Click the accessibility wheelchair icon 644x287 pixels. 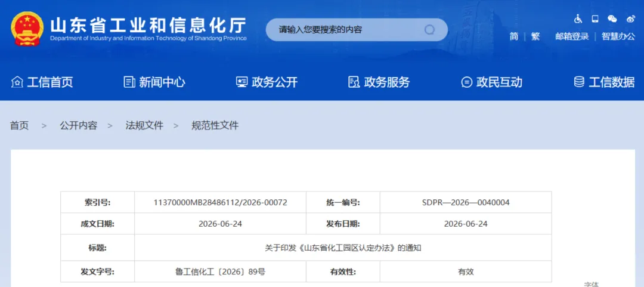(x=578, y=19)
